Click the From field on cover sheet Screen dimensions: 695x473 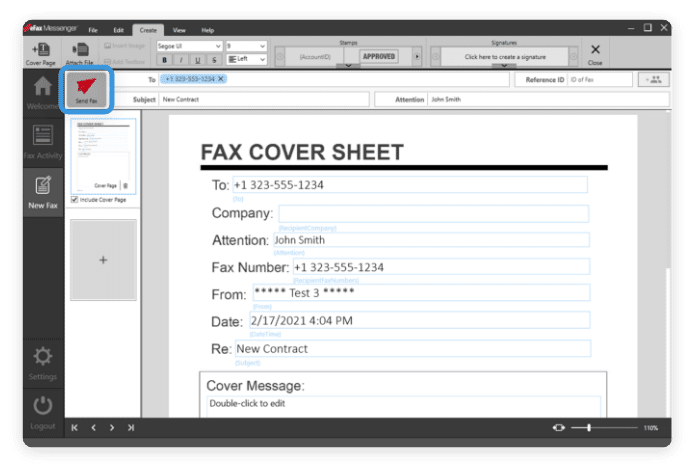(x=422, y=293)
